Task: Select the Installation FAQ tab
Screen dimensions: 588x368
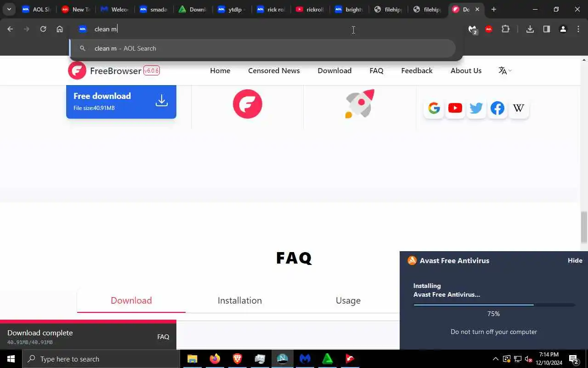Action: pyautogui.click(x=240, y=300)
